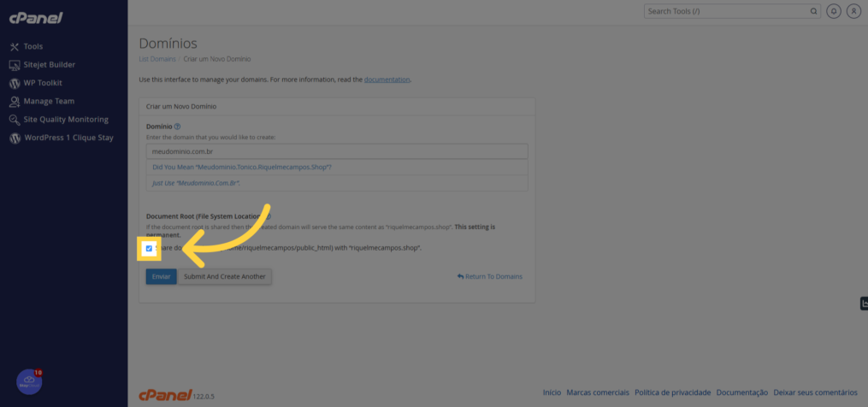Viewport: 868px width, 407px height.
Task: Click Submit And Create Another
Action: click(x=225, y=276)
